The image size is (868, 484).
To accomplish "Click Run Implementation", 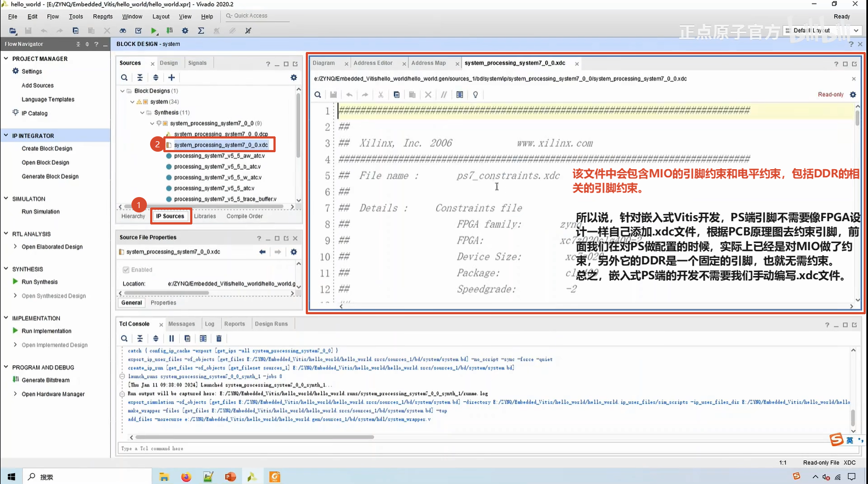I will tap(47, 331).
